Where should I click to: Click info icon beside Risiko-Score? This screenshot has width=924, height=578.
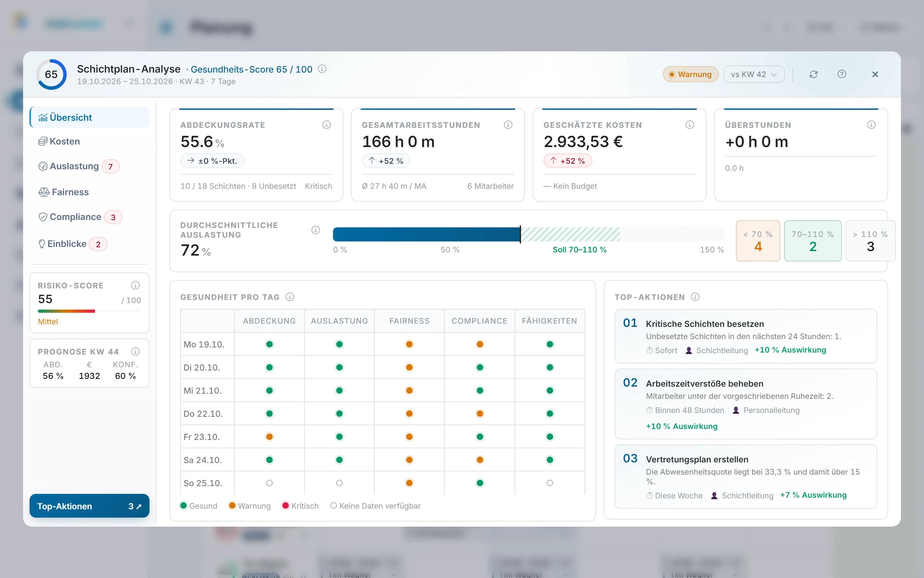click(x=135, y=285)
